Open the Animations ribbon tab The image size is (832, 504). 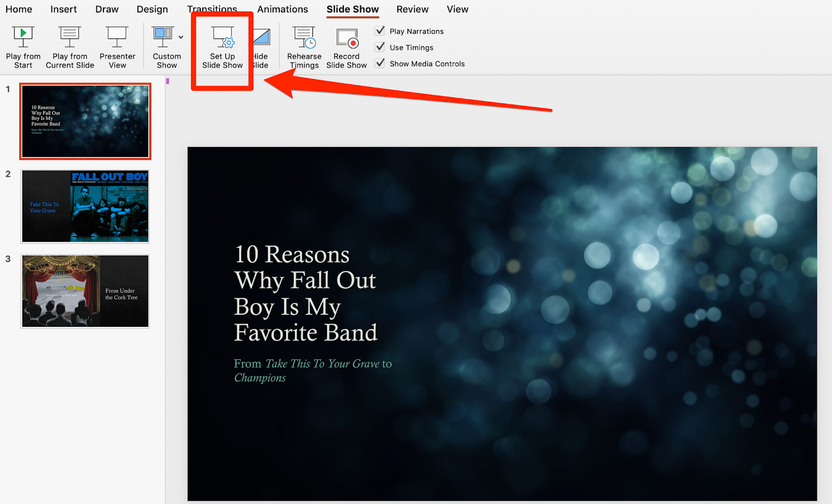tap(283, 9)
